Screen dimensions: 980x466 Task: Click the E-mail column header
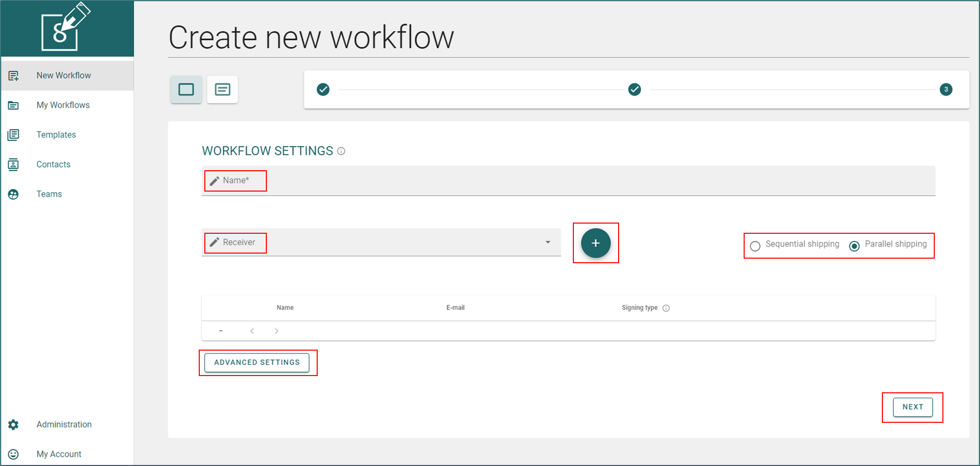click(x=455, y=307)
